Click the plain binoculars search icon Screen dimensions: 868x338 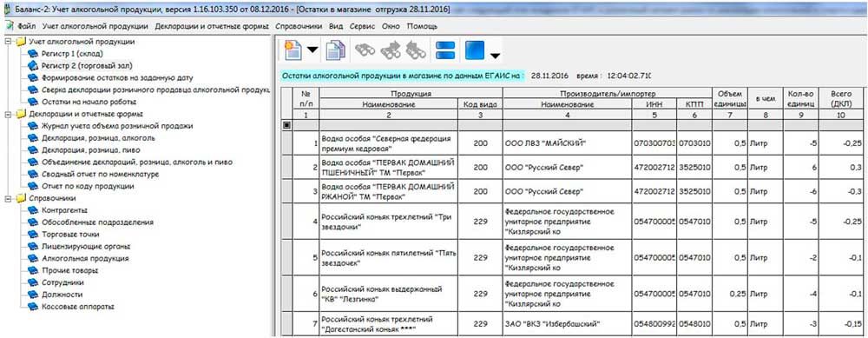point(365,50)
